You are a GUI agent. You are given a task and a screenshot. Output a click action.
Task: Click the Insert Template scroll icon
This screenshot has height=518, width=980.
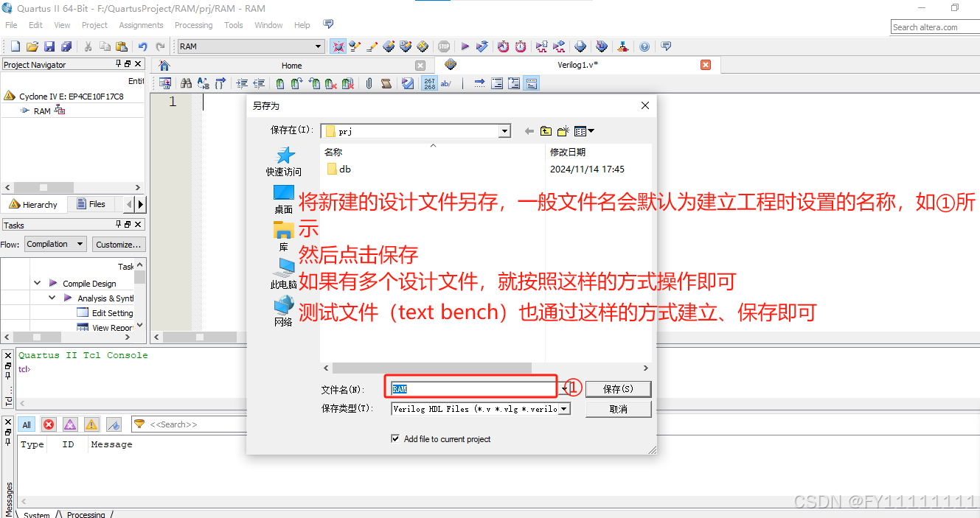pos(386,84)
